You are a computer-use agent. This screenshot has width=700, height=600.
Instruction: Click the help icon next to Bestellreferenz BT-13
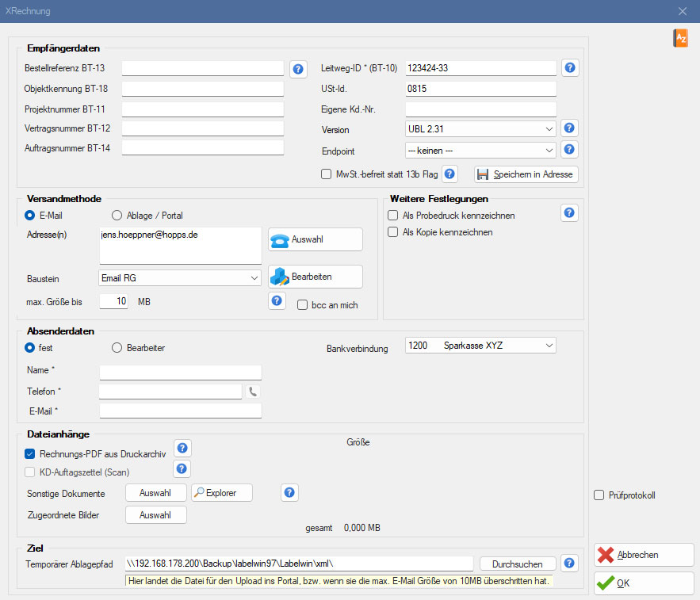(x=298, y=69)
